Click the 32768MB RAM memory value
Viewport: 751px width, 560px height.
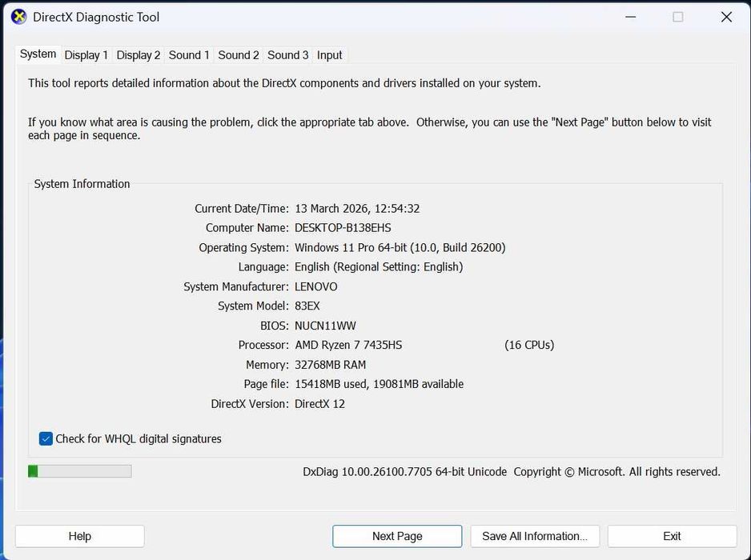click(331, 365)
